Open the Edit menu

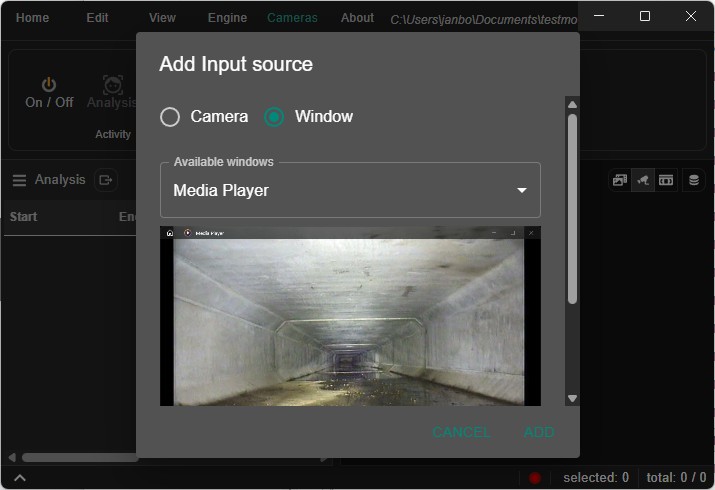pyautogui.click(x=97, y=18)
